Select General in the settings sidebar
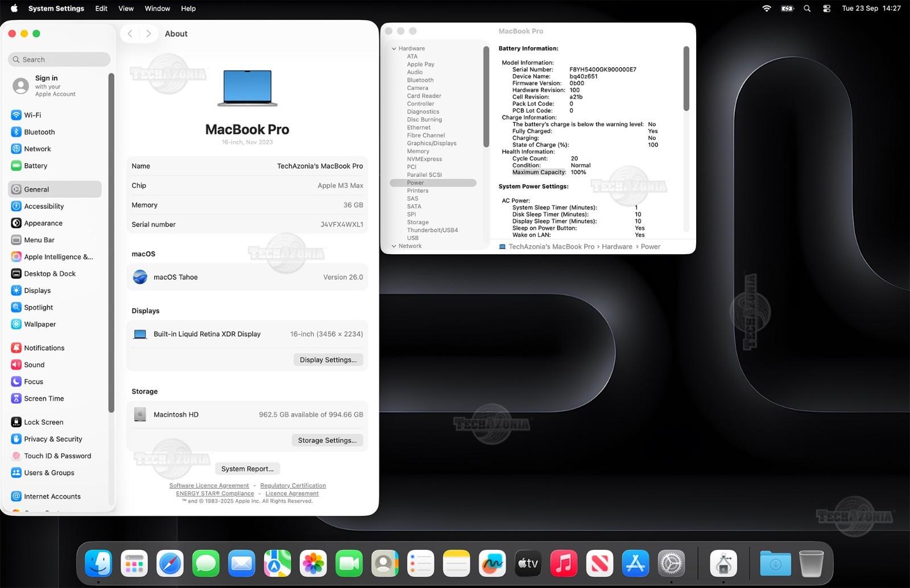This screenshot has height=588, width=910. 55,189
